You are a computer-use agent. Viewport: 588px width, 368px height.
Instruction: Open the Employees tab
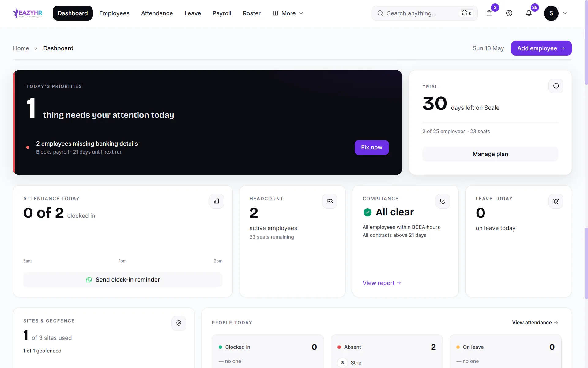114,13
